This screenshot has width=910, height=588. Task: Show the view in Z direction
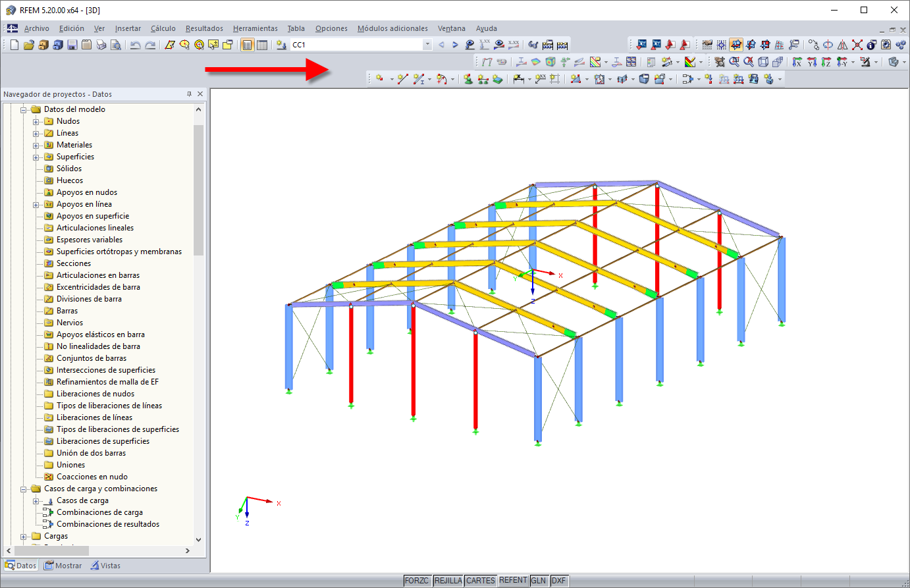pos(826,62)
